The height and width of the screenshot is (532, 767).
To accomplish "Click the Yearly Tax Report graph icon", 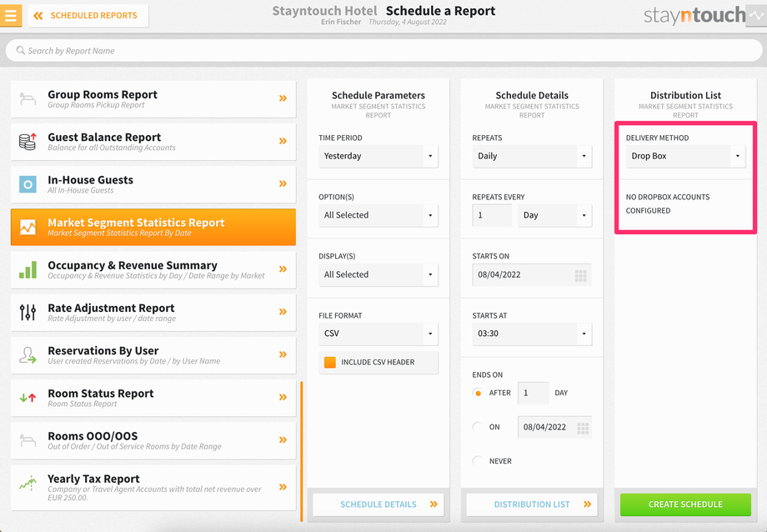I will [x=28, y=484].
